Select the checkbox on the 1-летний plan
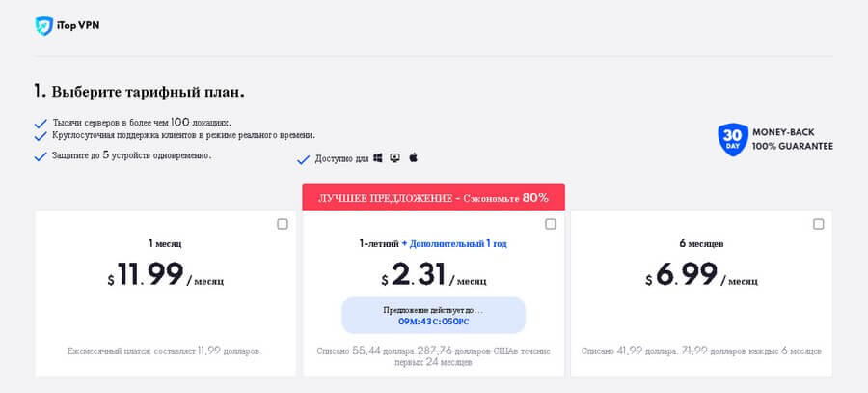This screenshot has width=868, height=393. click(x=551, y=224)
